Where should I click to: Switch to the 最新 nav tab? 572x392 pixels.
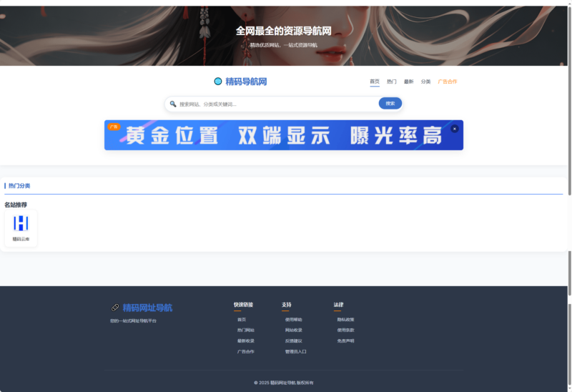tap(408, 82)
